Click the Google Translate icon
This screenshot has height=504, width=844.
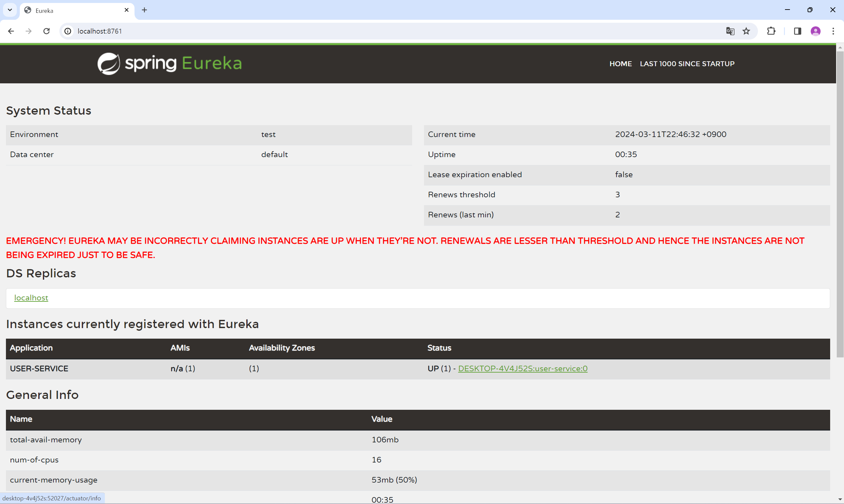(730, 31)
